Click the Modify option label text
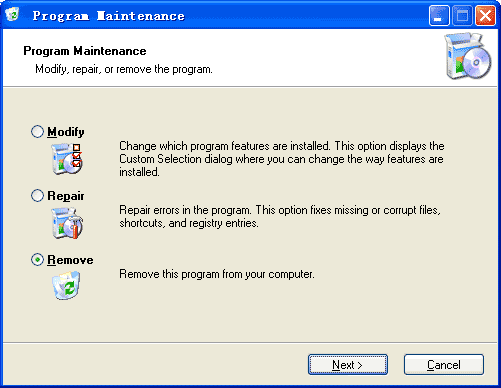Image resolution: width=501 pixels, height=388 pixels. 66,132
